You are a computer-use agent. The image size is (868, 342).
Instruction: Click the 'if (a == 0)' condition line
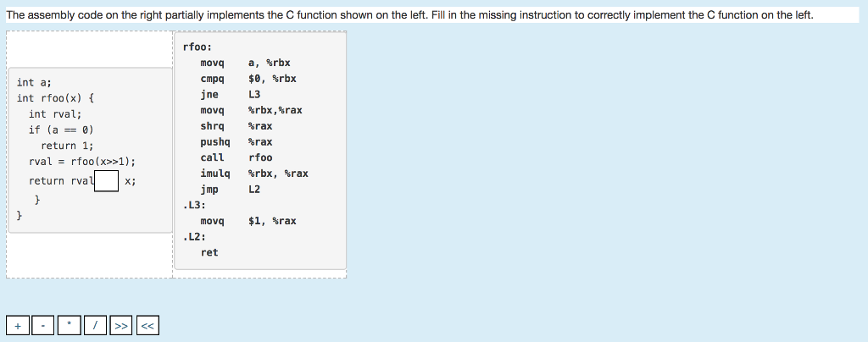[x=60, y=130]
